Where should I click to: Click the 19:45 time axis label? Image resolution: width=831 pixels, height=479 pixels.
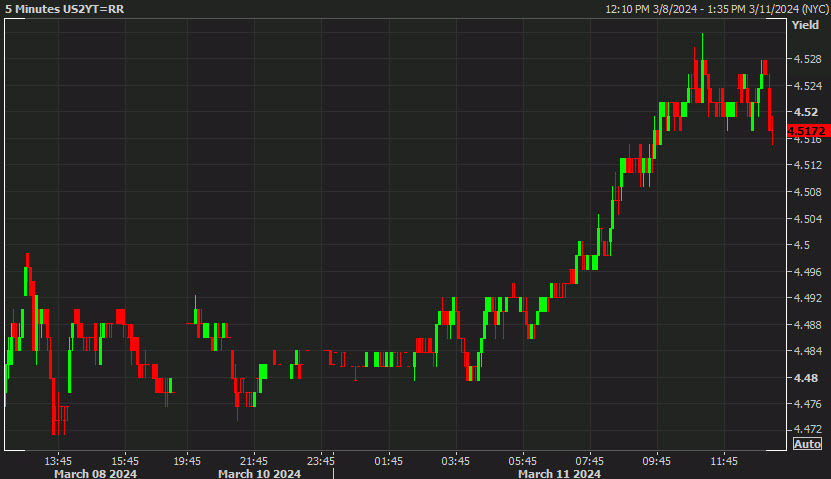pyautogui.click(x=187, y=461)
